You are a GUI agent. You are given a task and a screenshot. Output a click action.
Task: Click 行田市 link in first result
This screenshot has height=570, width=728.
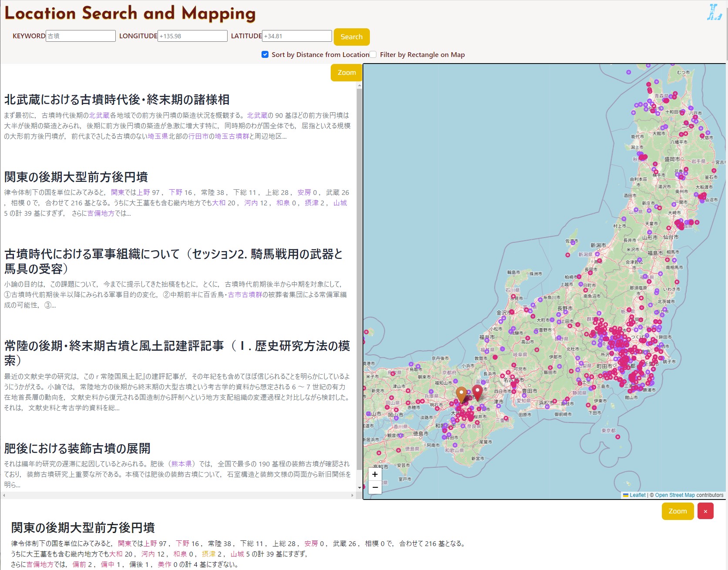(198, 136)
